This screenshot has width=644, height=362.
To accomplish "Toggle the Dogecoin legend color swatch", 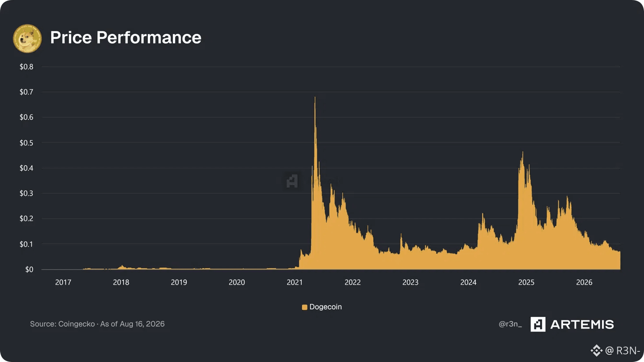I will pyautogui.click(x=304, y=307).
